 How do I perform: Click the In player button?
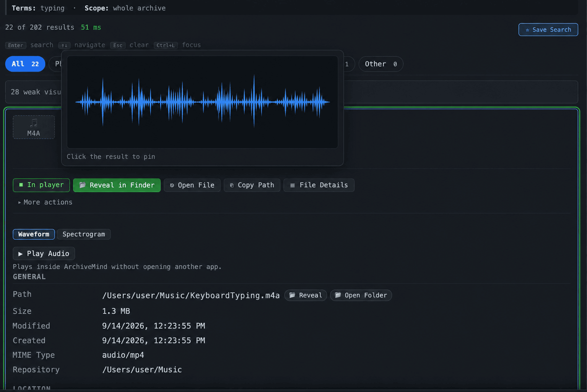pyautogui.click(x=41, y=185)
